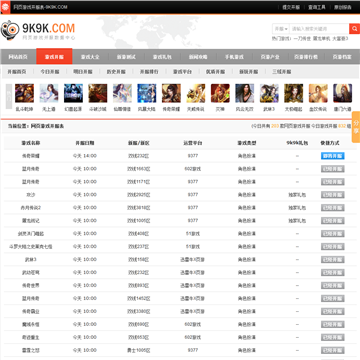
Task: Click game name 斗罗大陆之史莱克七怪
Action: [x=30, y=247]
